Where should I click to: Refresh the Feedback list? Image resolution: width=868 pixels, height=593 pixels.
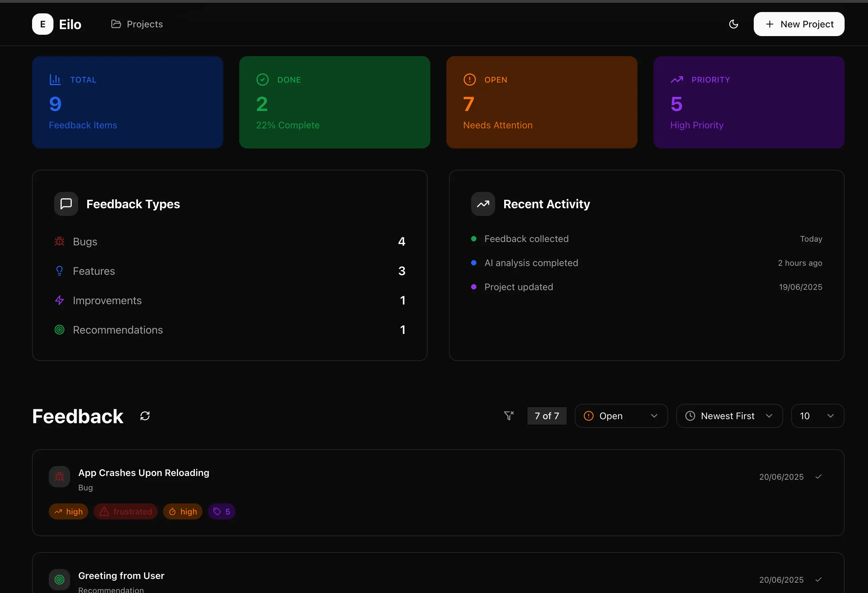click(x=145, y=416)
